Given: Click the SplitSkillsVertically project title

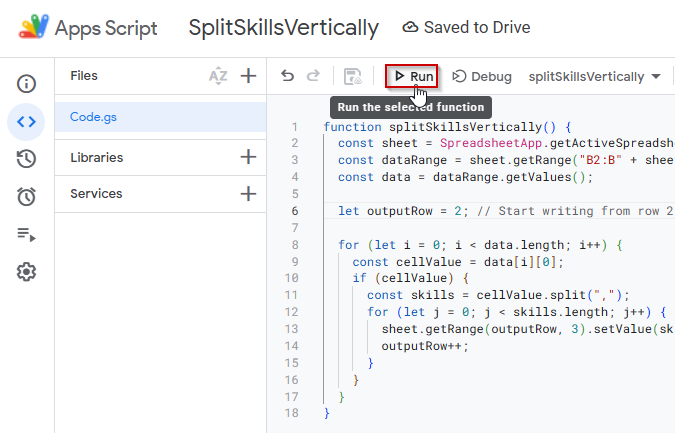Looking at the screenshot, I should [x=284, y=28].
